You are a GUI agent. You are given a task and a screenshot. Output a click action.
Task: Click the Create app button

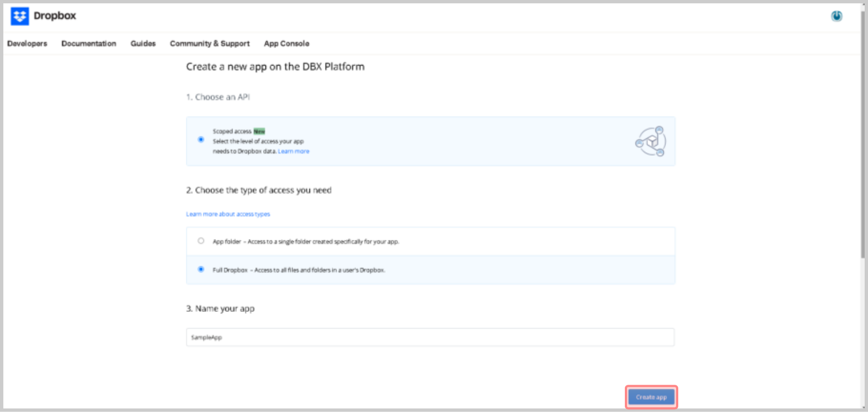coord(651,397)
